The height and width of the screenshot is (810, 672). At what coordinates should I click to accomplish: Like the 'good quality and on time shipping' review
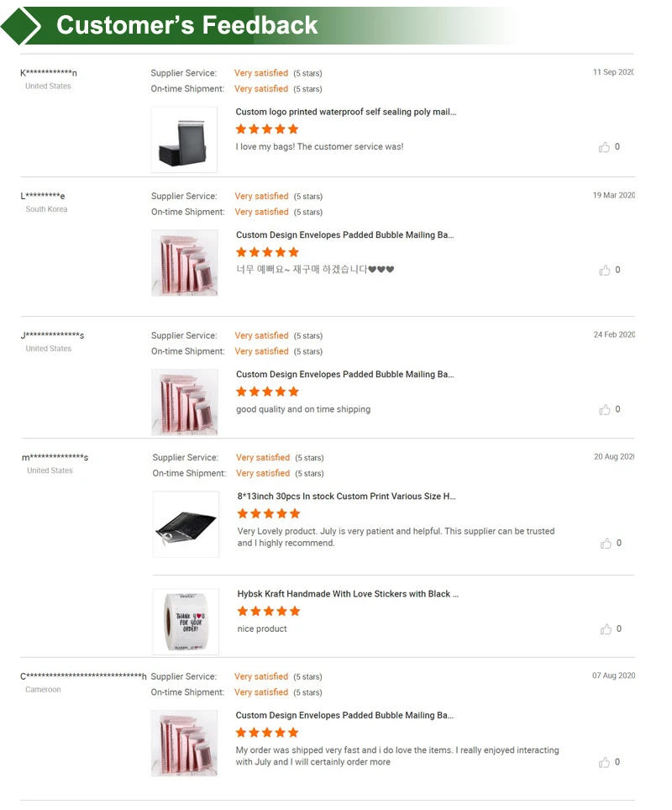[x=604, y=410]
